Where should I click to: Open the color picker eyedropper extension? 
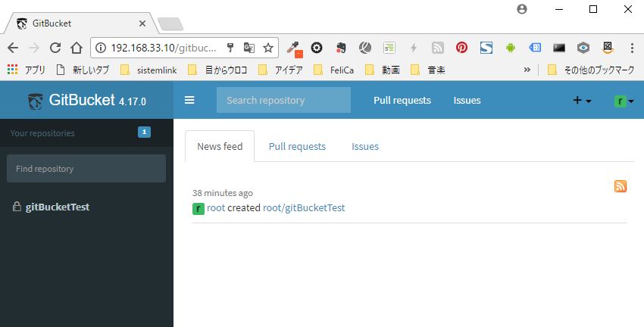[x=294, y=49]
